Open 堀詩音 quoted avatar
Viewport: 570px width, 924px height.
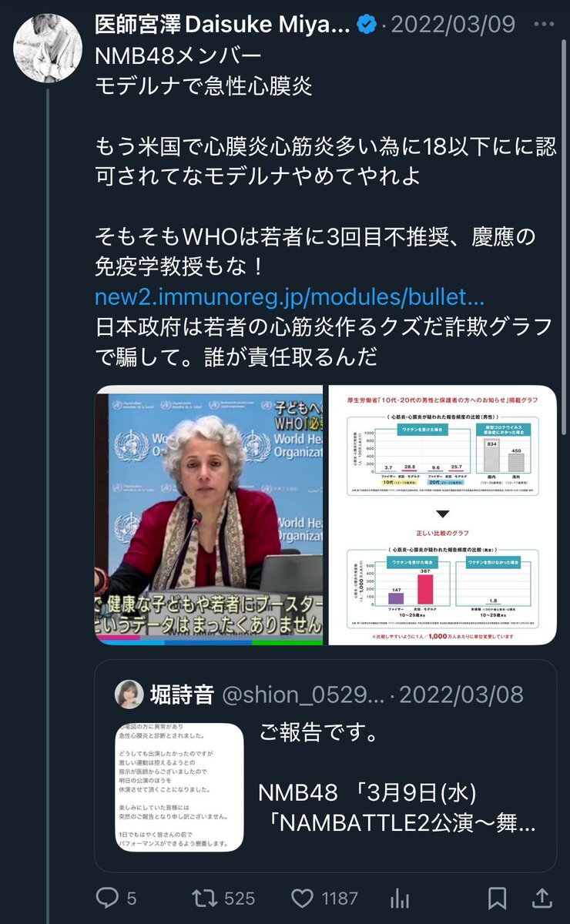129,695
